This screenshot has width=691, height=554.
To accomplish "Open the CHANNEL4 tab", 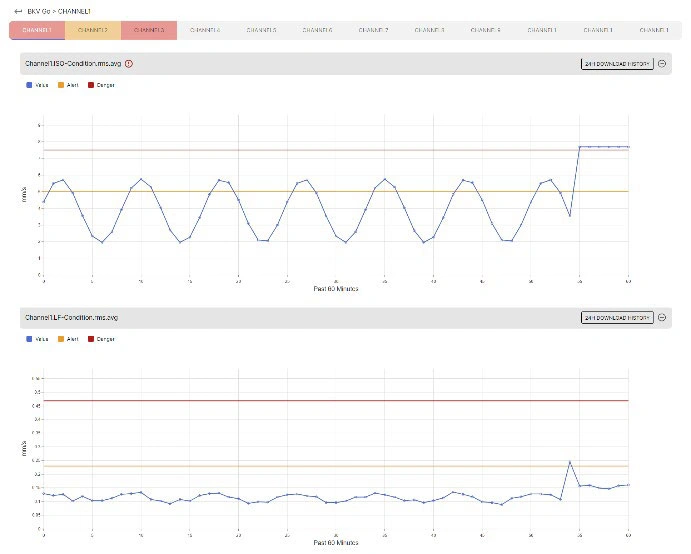I will point(204,30).
